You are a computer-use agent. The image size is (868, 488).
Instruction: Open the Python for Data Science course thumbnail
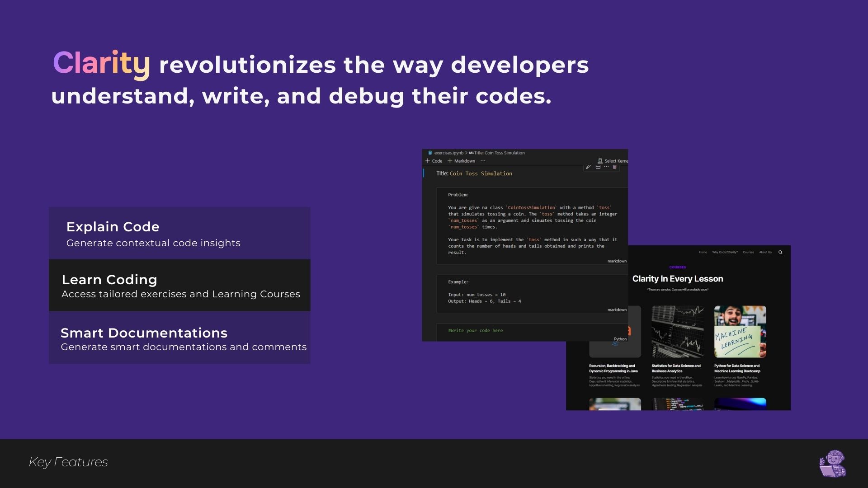740,332
